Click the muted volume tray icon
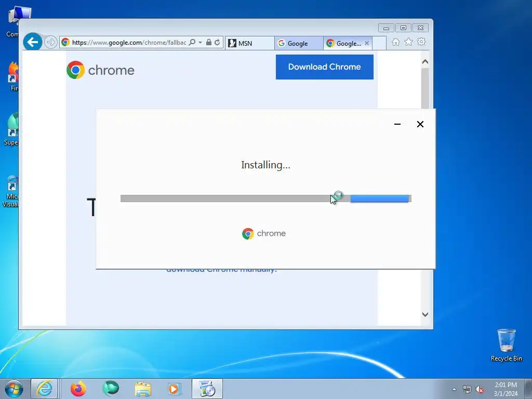Screen dimensions: 532x399 coord(480,389)
